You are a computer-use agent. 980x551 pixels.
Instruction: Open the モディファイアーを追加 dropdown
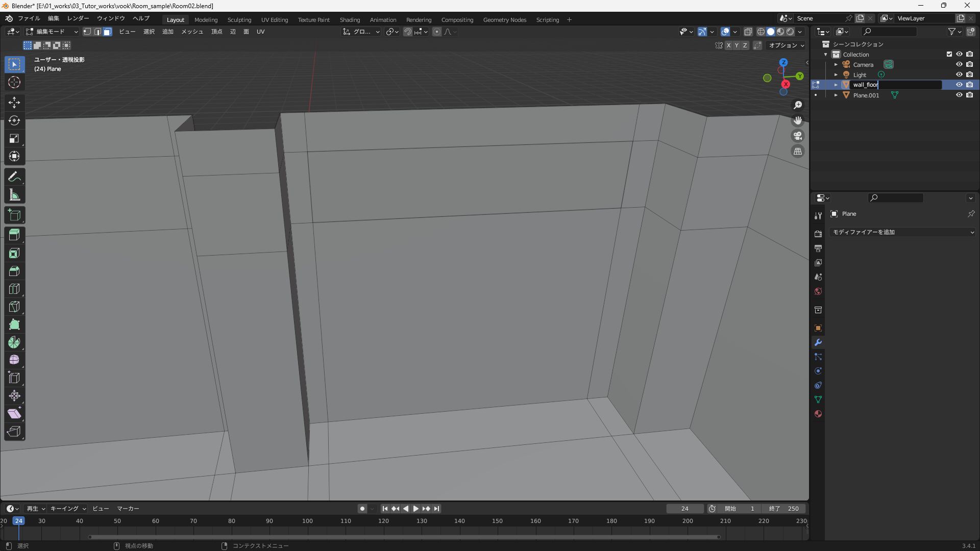901,232
